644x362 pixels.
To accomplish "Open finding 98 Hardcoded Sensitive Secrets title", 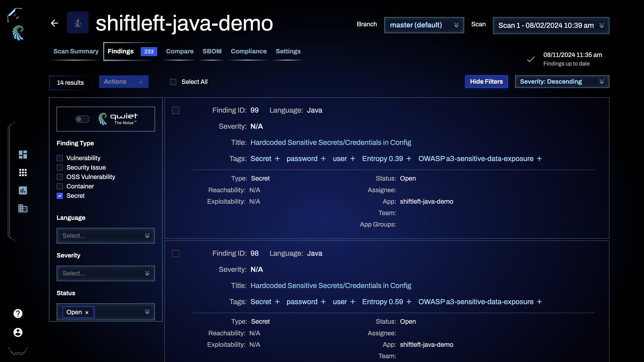I will coord(331,286).
